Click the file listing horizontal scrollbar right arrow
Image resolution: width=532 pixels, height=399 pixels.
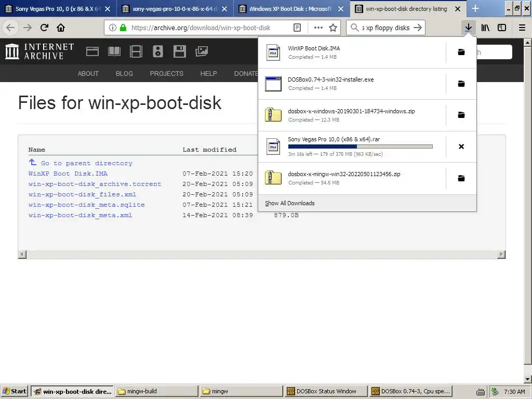tap(501, 254)
